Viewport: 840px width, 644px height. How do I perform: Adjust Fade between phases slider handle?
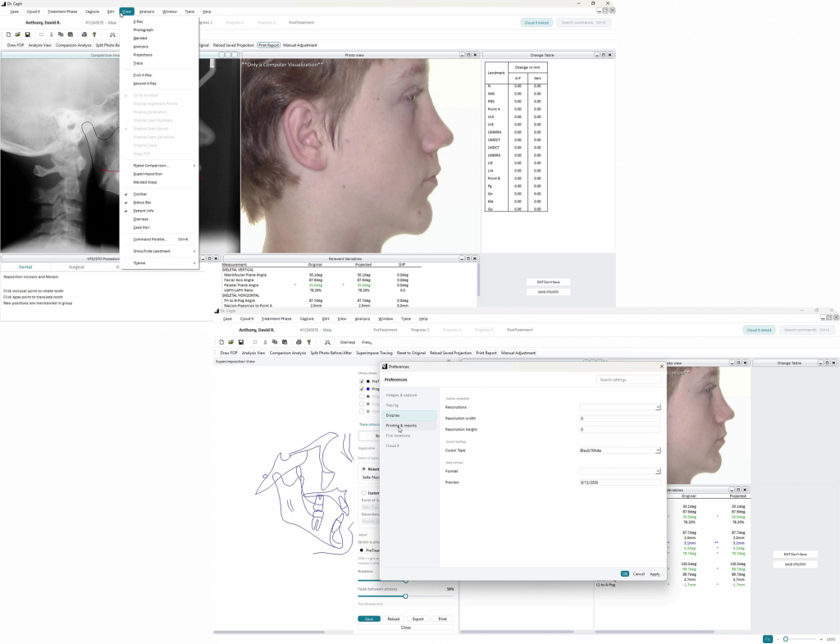(405, 596)
